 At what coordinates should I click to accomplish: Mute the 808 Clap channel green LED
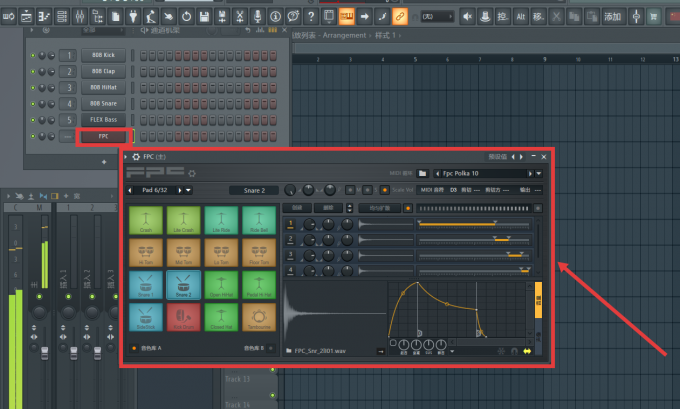(33, 72)
